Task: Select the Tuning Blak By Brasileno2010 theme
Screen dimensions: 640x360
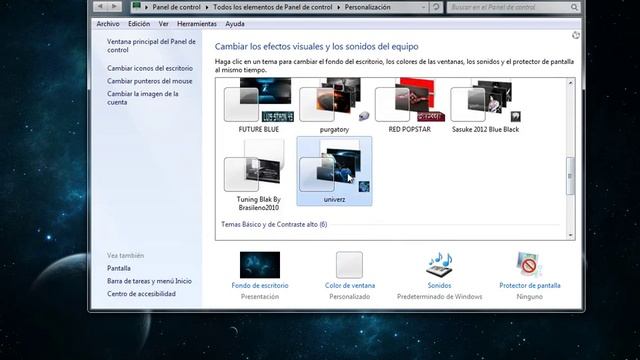Action: [x=259, y=175]
